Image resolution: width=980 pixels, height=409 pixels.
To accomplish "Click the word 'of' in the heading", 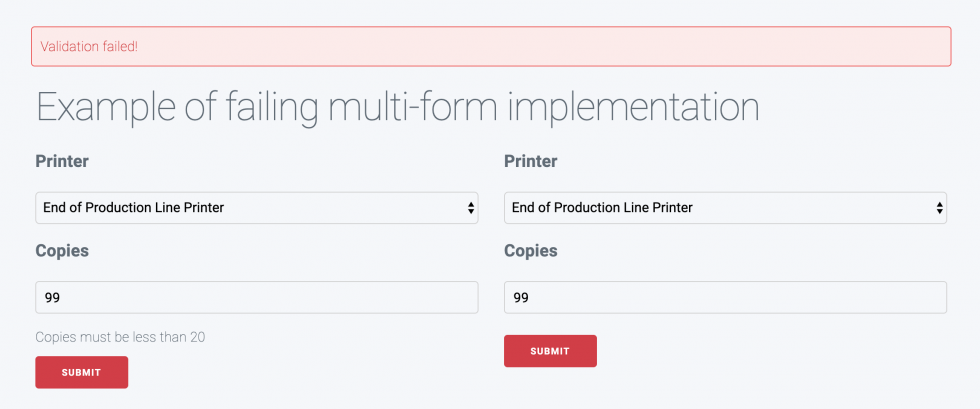I will point(201,107).
